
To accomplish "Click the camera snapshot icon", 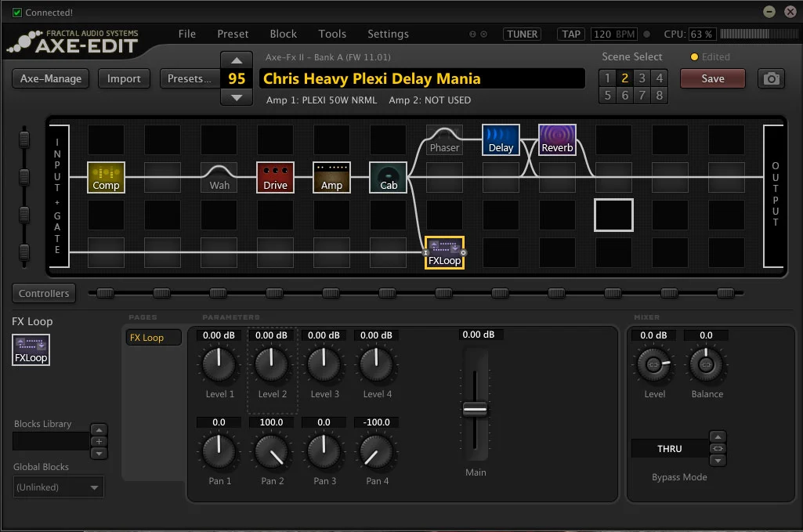I will click(x=771, y=79).
